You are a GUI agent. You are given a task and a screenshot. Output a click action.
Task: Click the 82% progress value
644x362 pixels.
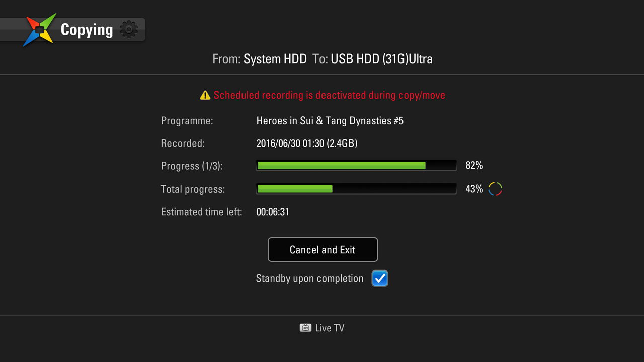coord(474,166)
